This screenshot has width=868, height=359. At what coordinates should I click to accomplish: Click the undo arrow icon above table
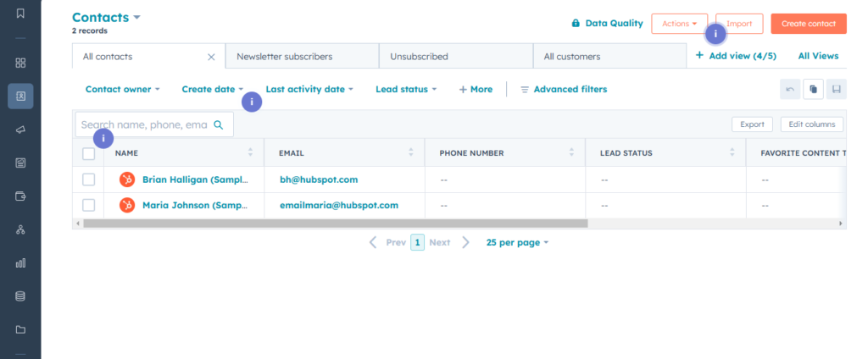click(790, 89)
